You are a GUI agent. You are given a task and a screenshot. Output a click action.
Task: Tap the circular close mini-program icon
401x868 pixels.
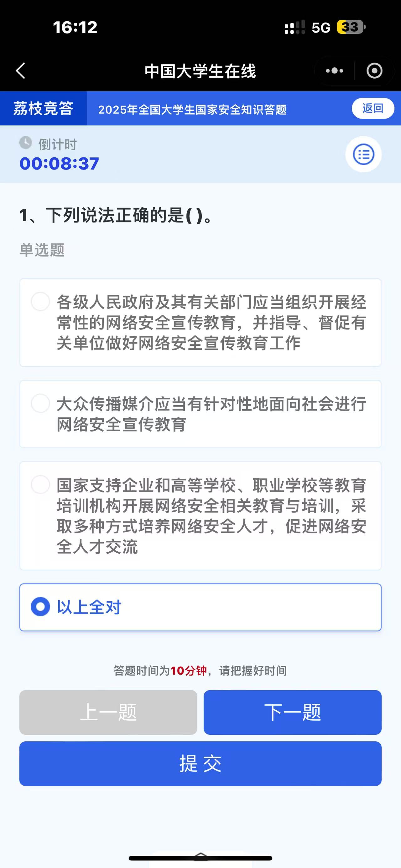(x=374, y=71)
